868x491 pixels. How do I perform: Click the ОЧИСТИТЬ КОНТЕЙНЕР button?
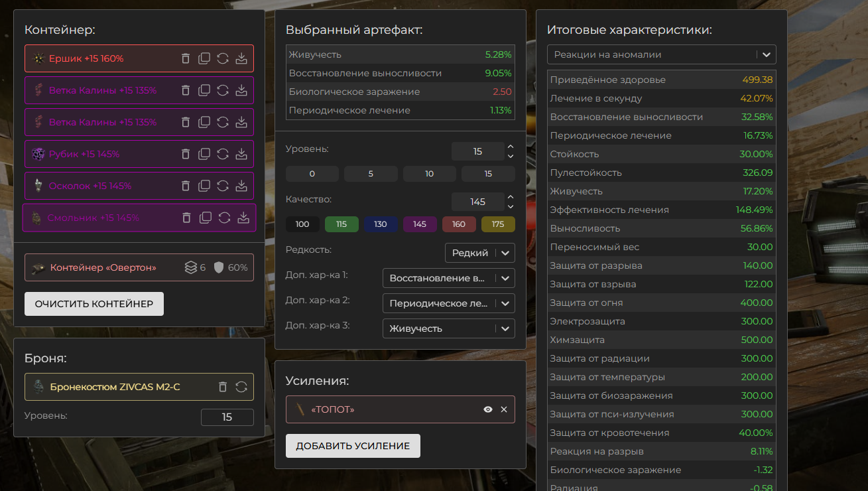(94, 304)
